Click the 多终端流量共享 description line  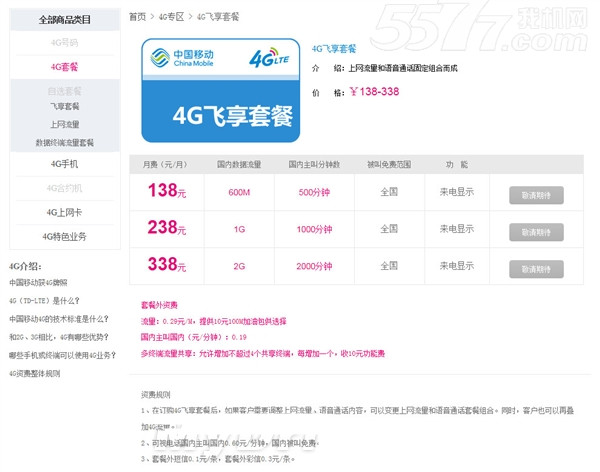[262, 354]
